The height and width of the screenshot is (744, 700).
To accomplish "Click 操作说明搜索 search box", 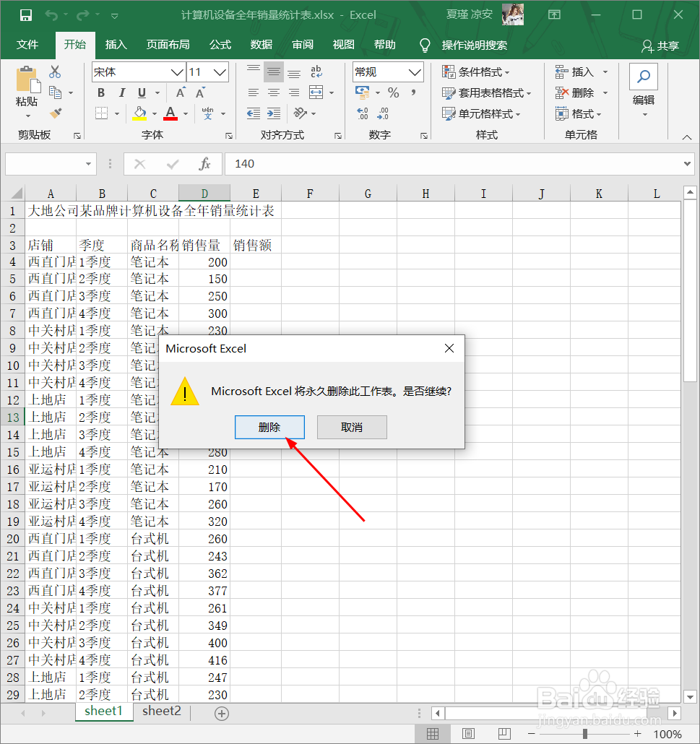I will pyautogui.click(x=474, y=46).
